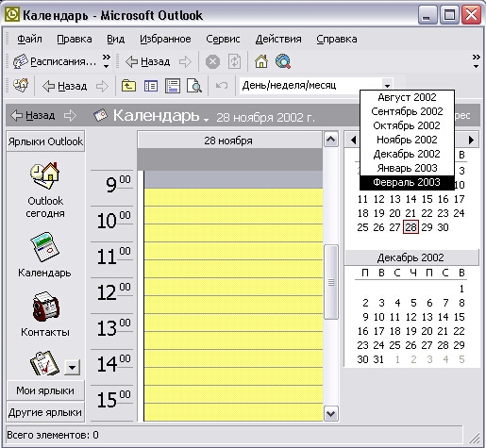Image resolution: width=486 pixels, height=448 pixels.
Task: Click the Stop toolbar icon
Action: pos(212,61)
